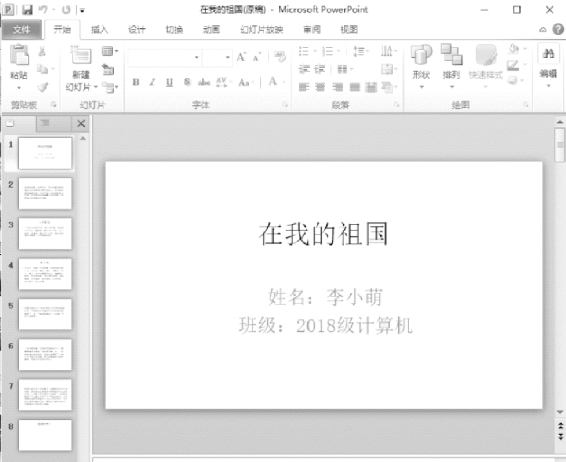Toggle Italic formatting button

pos(153,82)
